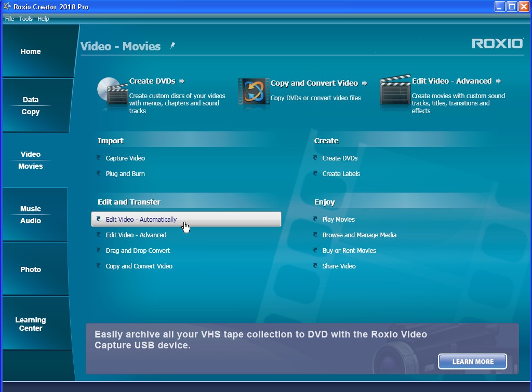Open Create Labels

341,173
